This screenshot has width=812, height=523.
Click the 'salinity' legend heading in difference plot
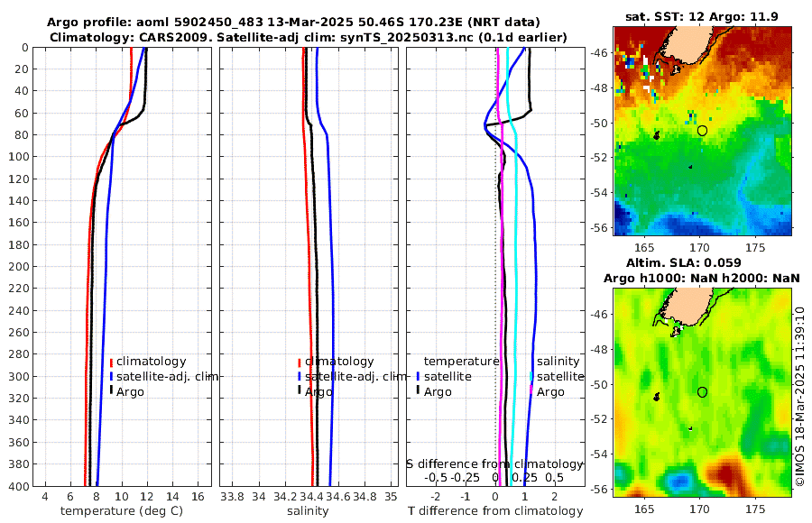(558, 361)
